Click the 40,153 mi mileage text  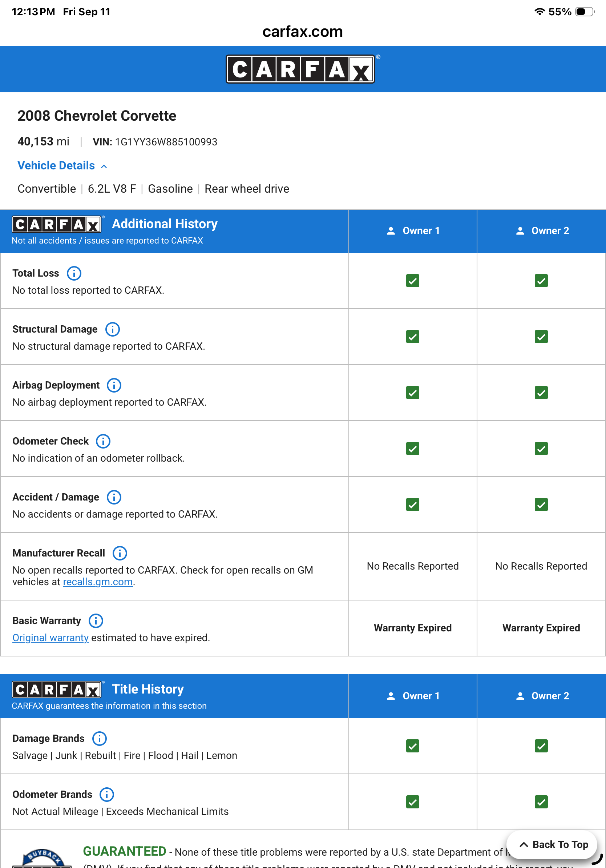tap(43, 141)
